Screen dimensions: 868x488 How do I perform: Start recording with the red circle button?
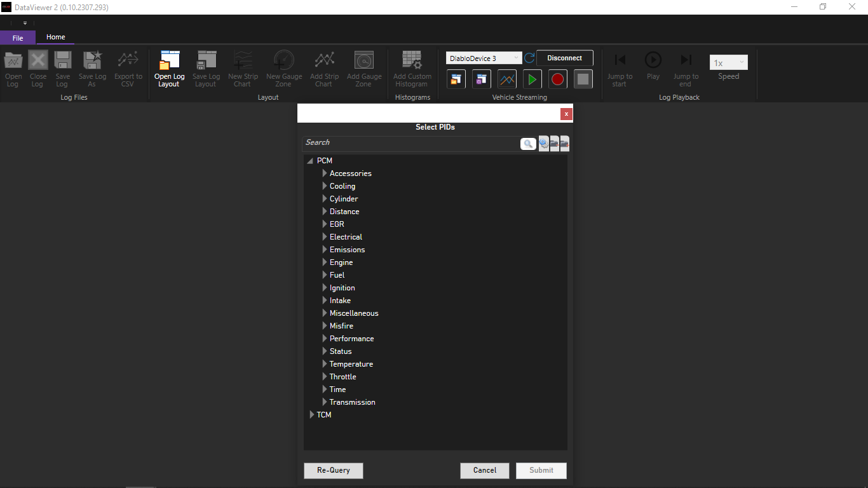click(x=558, y=79)
